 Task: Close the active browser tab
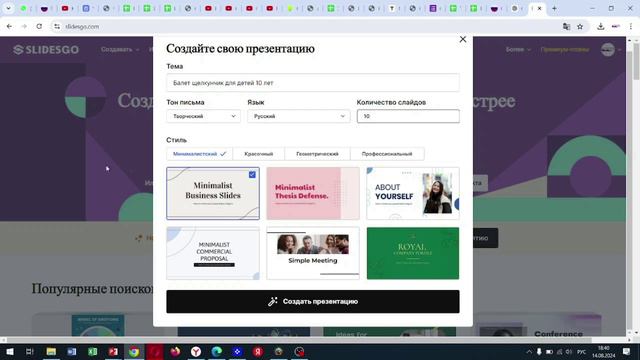(540, 8)
